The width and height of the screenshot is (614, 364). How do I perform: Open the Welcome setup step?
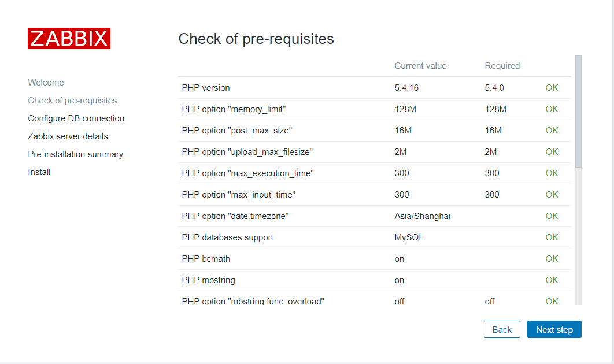pyautogui.click(x=46, y=83)
